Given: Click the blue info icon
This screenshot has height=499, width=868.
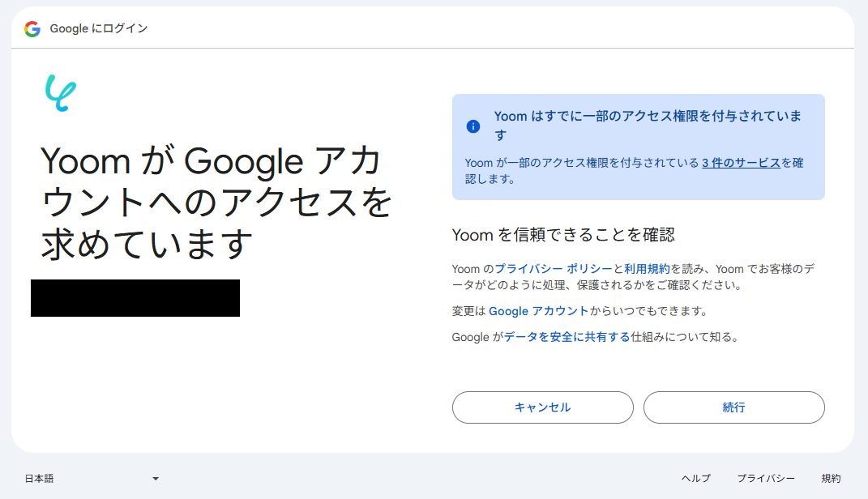Looking at the screenshot, I should tap(473, 126).
